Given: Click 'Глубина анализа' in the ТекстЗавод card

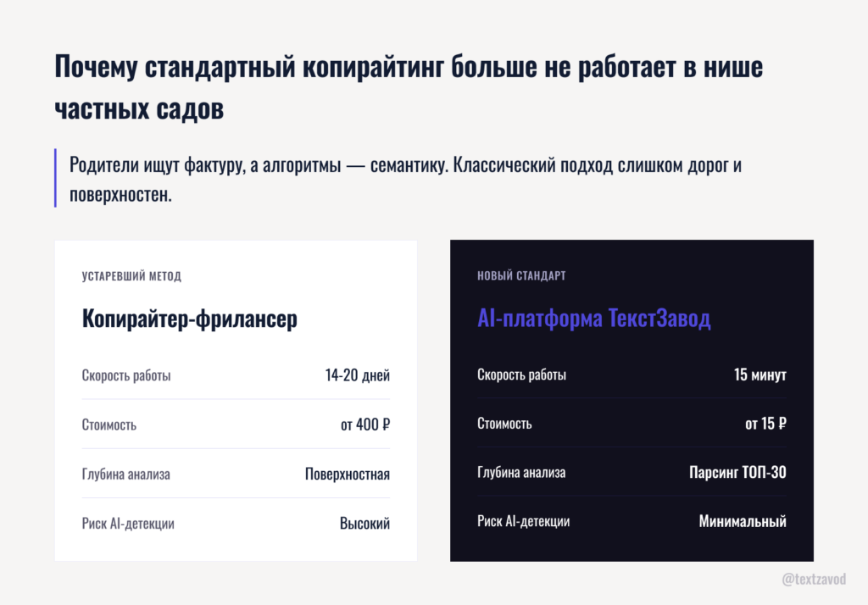Looking at the screenshot, I should coord(521,473).
